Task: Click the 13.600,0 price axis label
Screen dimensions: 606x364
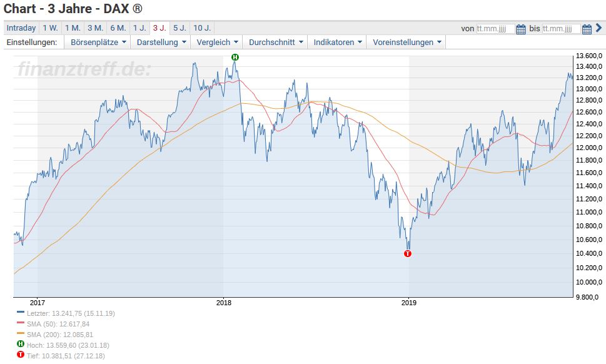Action: coord(589,56)
